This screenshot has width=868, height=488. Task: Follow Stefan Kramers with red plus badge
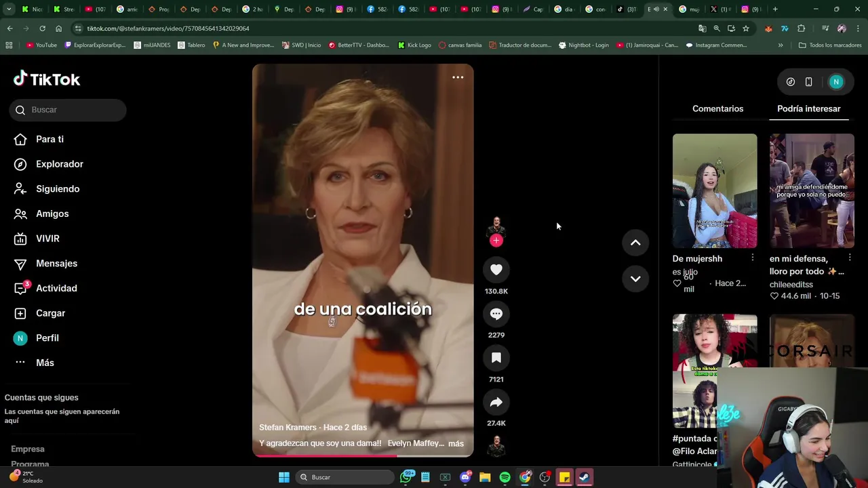point(496,241)
